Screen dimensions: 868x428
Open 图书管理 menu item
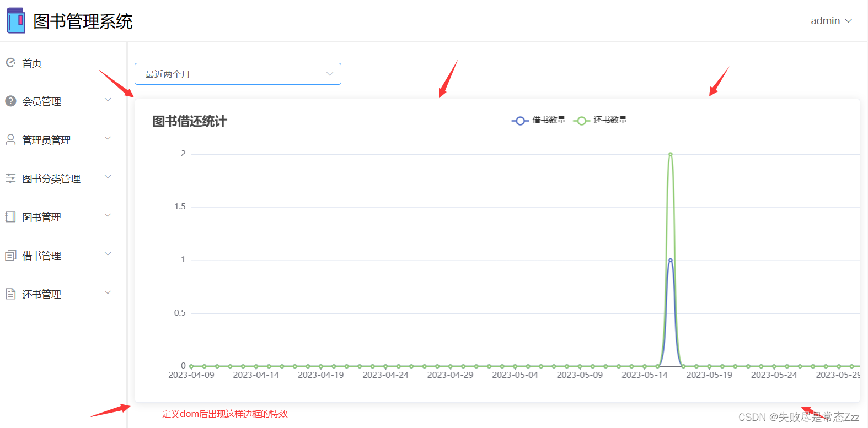tap(62, 217)
